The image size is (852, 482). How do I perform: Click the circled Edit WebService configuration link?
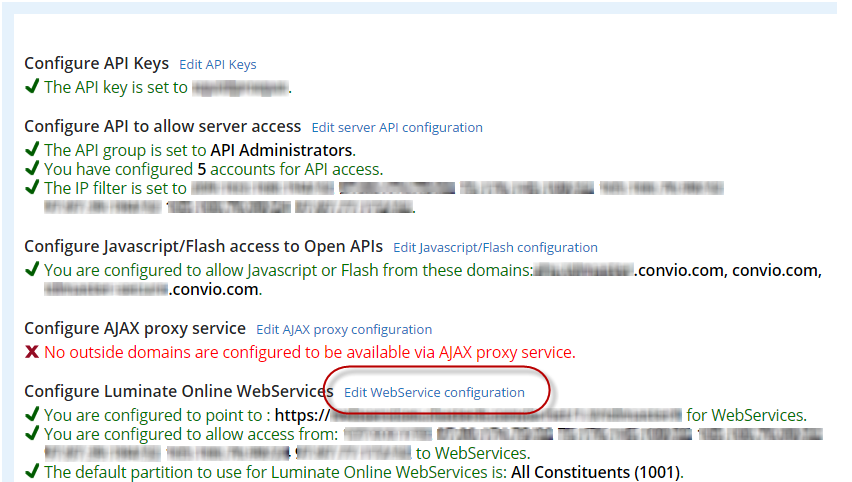tap(434, 393)
